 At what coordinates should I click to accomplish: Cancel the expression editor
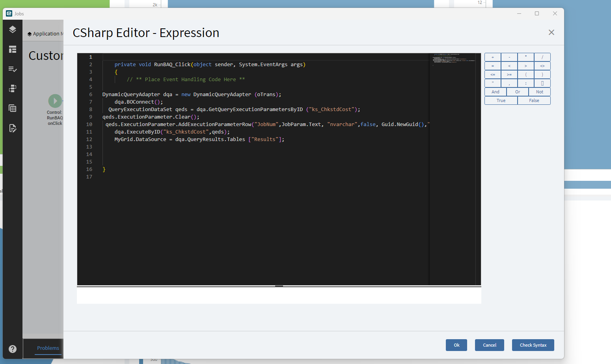[x=490, y=345]
